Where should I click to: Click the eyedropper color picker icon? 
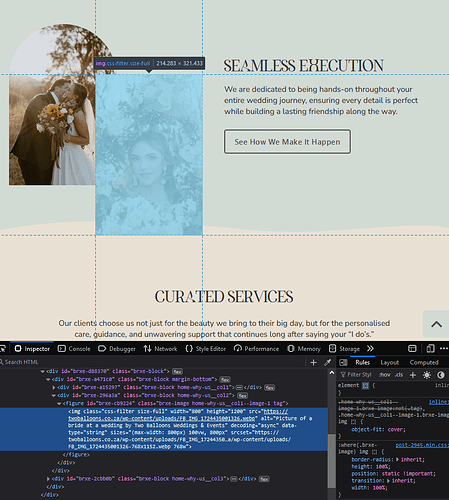point(328,362)
